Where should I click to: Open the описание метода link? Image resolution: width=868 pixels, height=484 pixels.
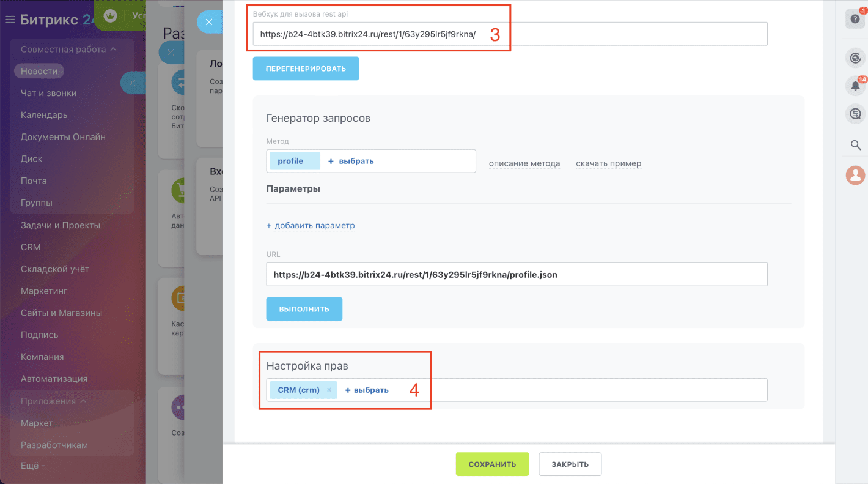524,163
